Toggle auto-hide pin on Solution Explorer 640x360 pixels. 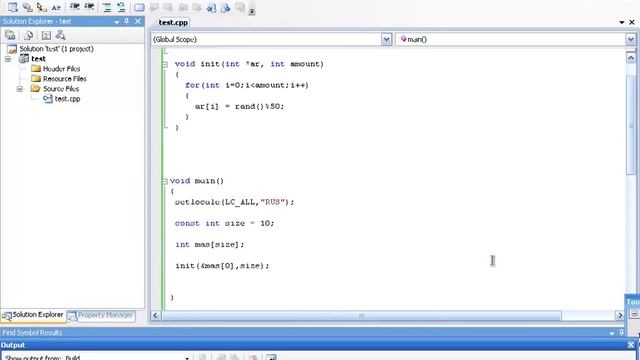coord(127,21)
